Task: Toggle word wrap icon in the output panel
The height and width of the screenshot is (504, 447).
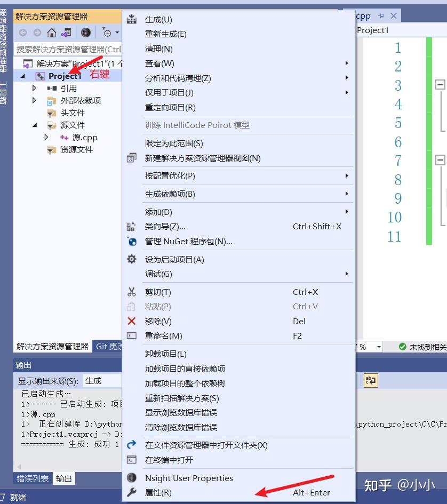Action: coord(371,381)
